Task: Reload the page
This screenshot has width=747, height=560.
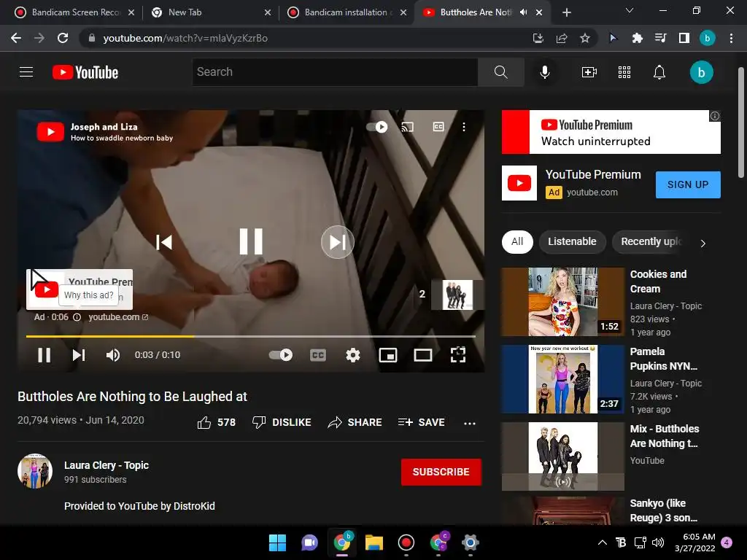Action: tap(63, 38)
